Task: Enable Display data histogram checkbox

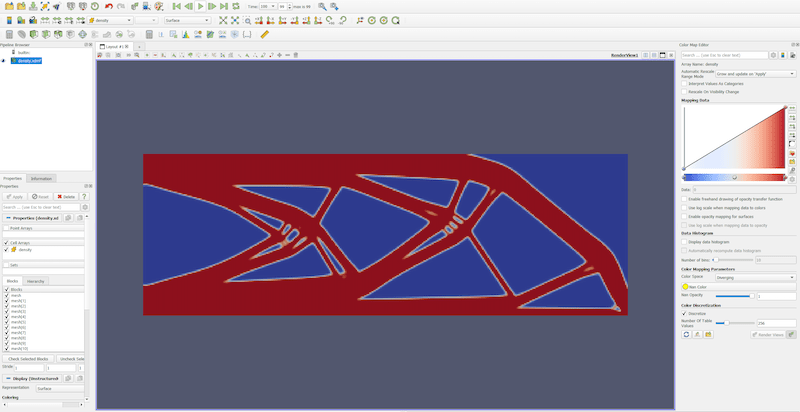Action: point(685,241)
